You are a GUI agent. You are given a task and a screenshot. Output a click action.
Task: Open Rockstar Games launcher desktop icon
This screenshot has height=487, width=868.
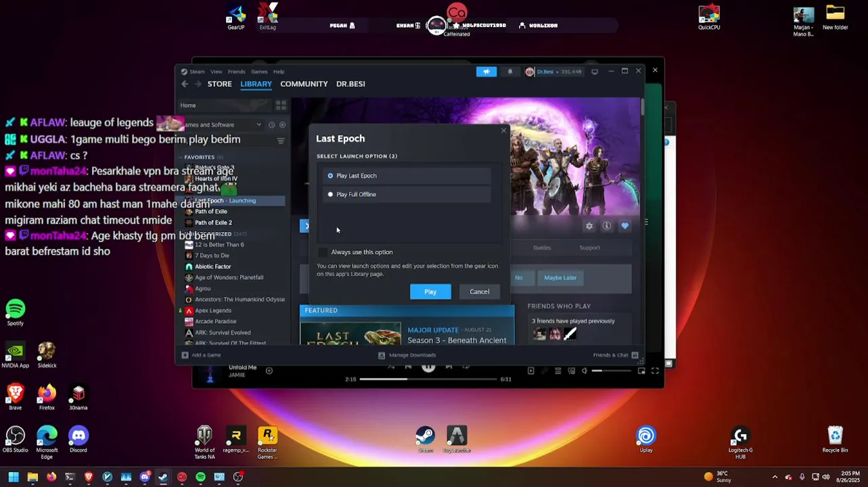(267, 443)
